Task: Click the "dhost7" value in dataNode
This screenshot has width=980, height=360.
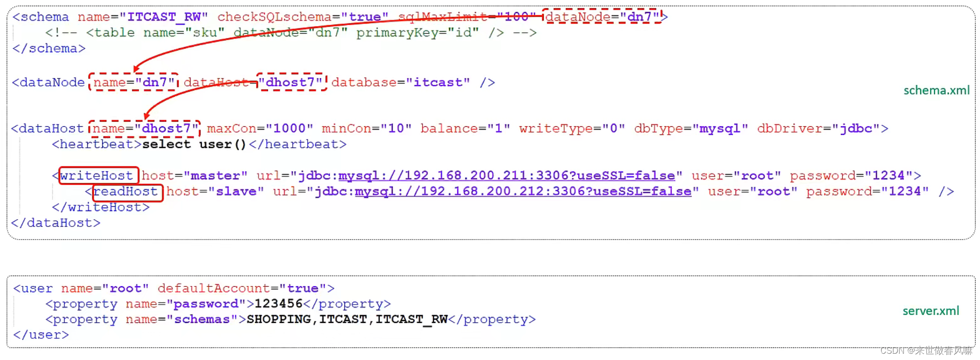Action: pos(291,82)
